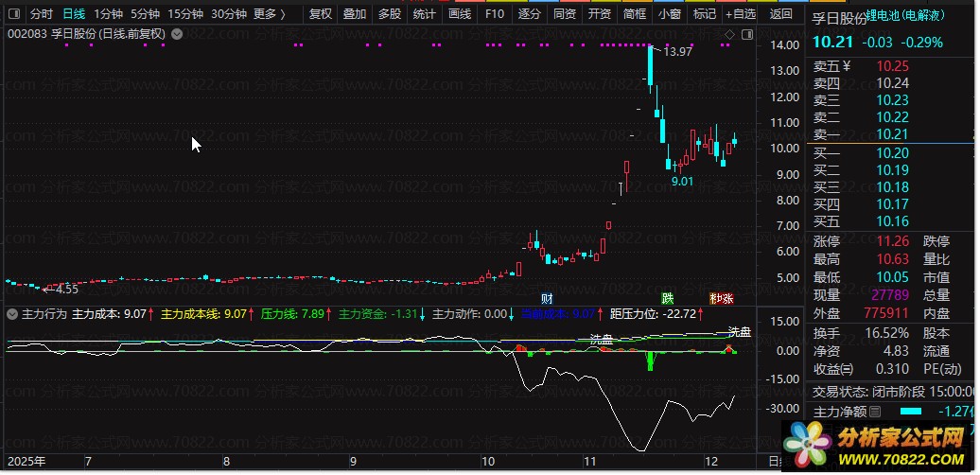Expand the 主力行为 indicator dropdown
Image resolution: width=980 pixels, height=475 pixels.
pos(13,313)
